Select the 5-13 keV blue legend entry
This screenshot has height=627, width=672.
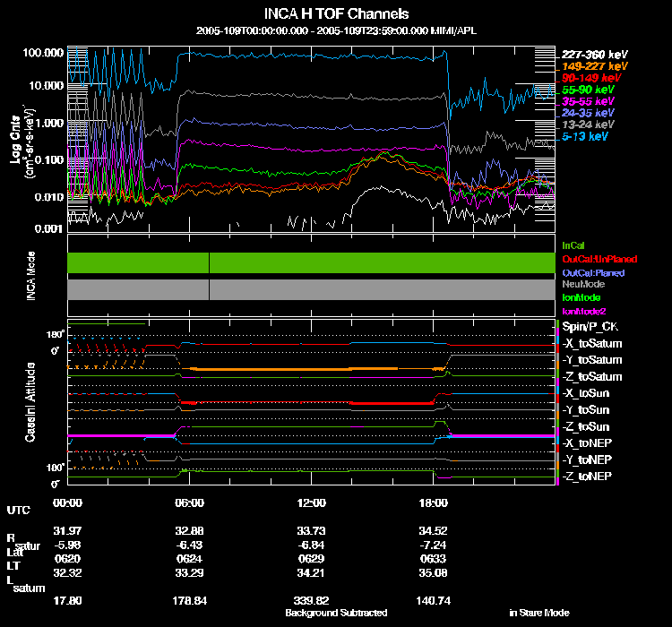click(x=584, y=136)
